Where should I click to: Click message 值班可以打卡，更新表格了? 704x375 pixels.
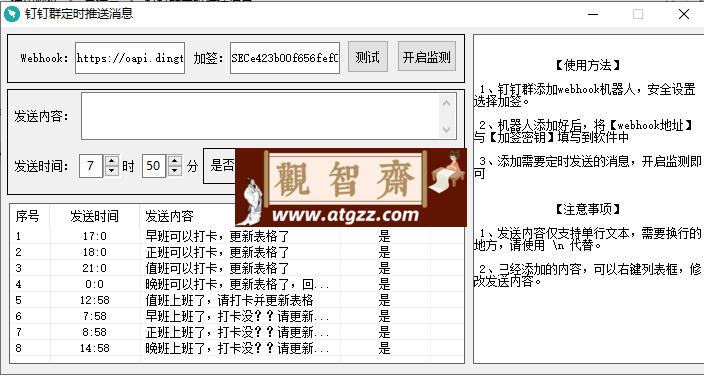[217, 268]
